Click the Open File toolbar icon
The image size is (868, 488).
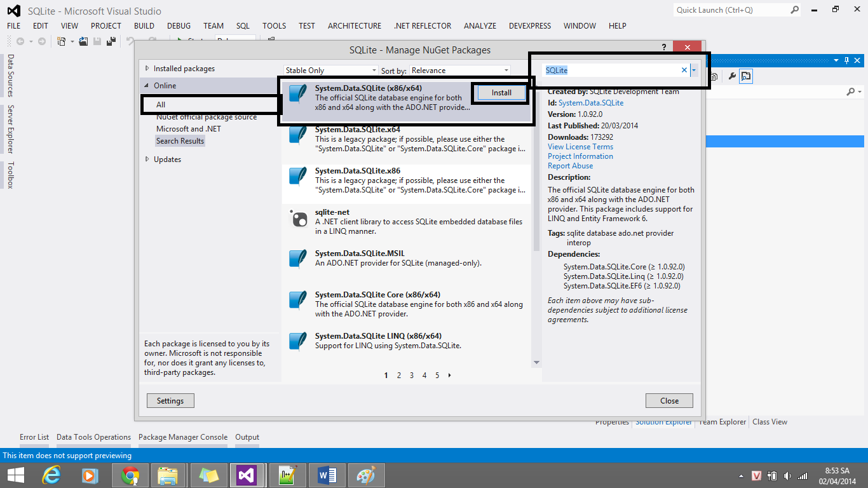coord(83,41)
